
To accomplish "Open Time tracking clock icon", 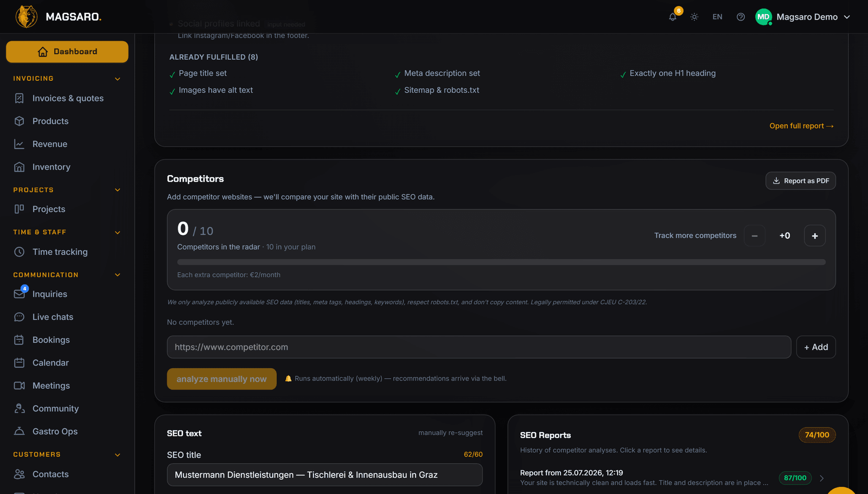I will 20,252.
